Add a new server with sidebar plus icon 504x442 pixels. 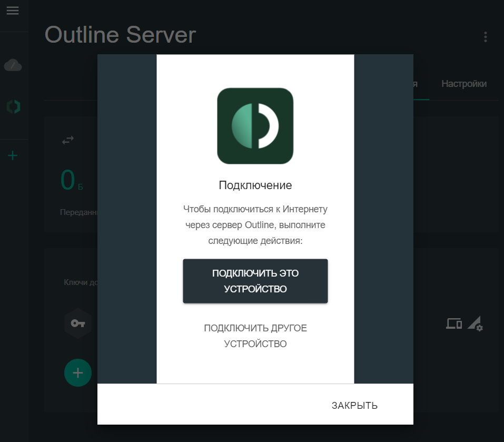13,155
